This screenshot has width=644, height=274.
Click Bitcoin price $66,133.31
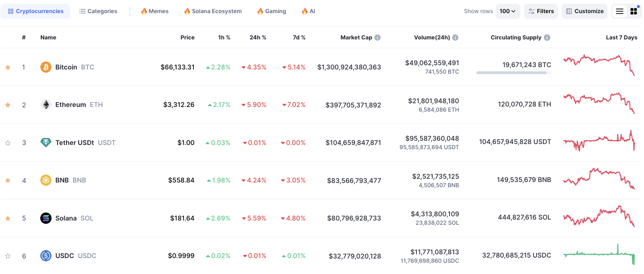178,67
